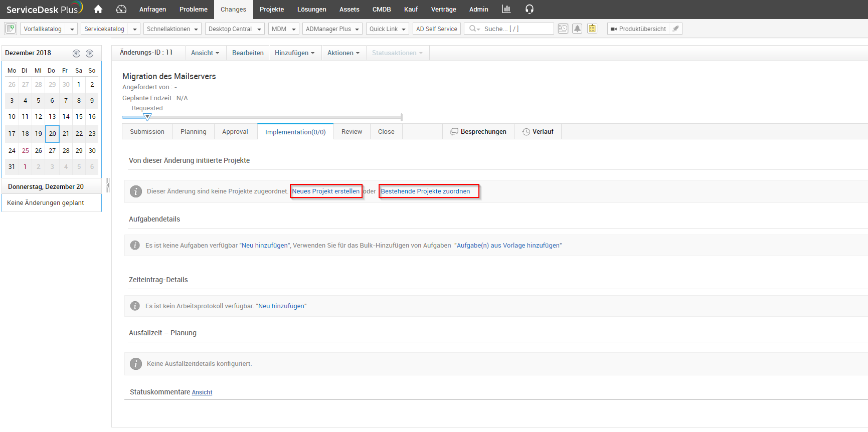Click Ansicht link beside Statuskommentare
868x432 pixels.
[202, 392]
